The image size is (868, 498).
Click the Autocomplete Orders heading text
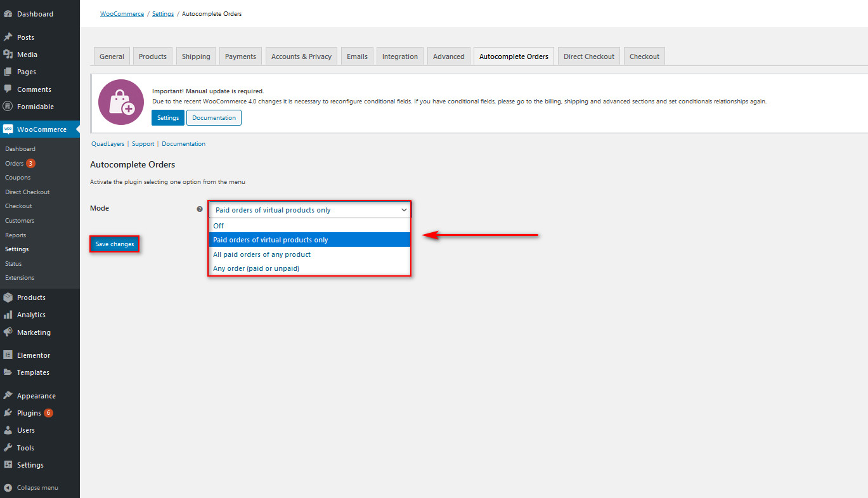(133, 165)
